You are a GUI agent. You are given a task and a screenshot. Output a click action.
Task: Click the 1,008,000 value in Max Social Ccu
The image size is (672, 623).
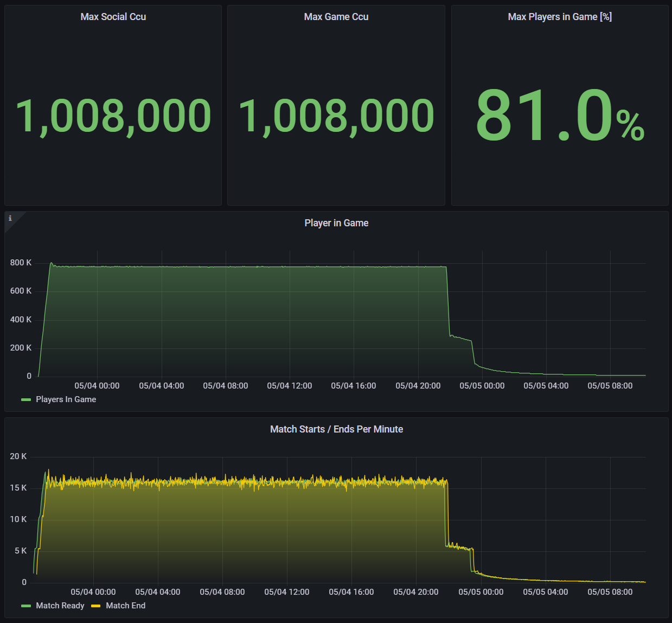point(113,115)
